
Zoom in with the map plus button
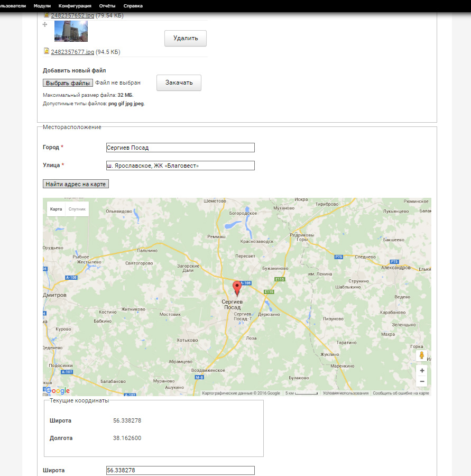[x=422, y=370]
